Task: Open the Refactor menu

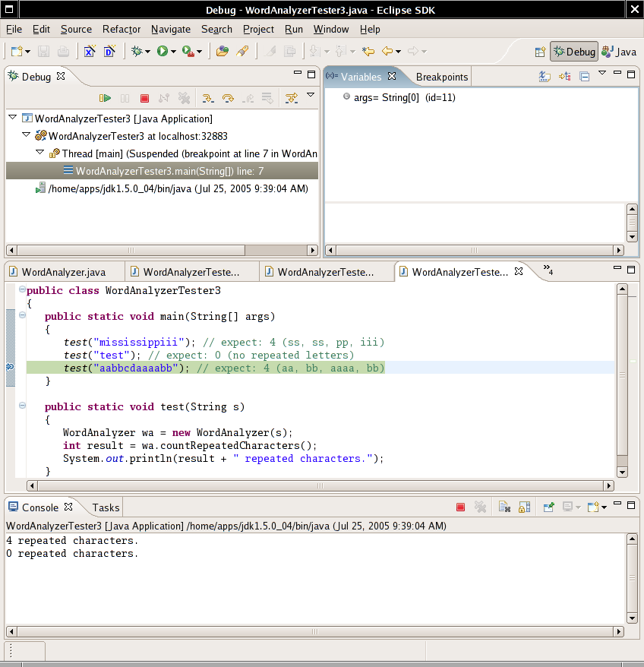Action: point(122,30)
